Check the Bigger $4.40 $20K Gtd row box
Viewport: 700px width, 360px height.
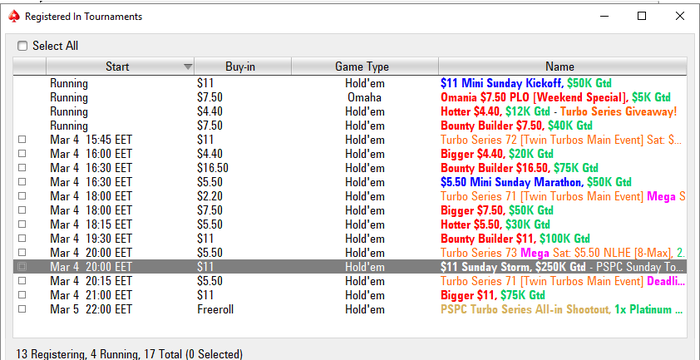tap(22, 154)
